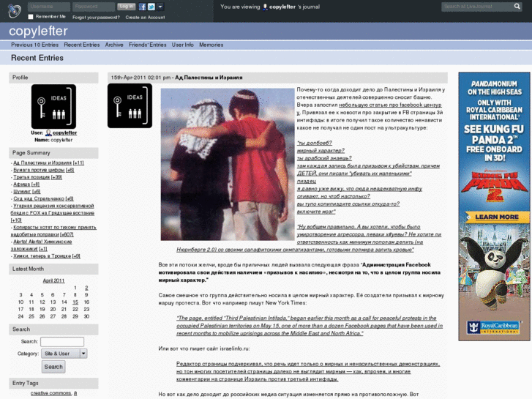
Task: Toggle the Remember Me checkbox
Action: [x=31, y=17]
